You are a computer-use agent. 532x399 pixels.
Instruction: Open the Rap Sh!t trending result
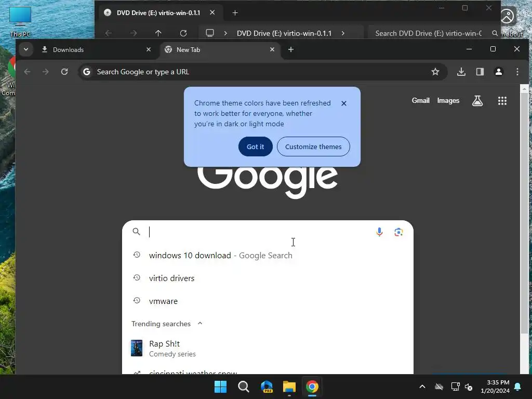pyautogui.click(x=268, y=349)
